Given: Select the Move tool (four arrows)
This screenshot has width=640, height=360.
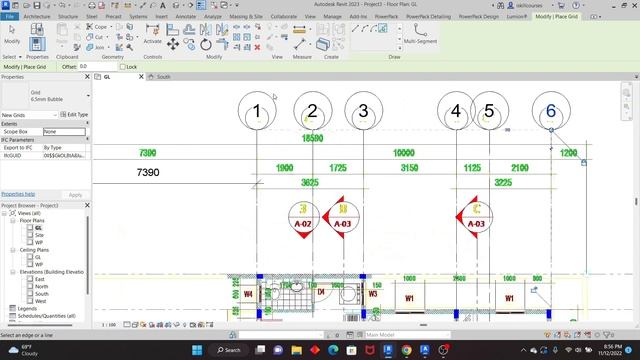Looking at the screenshot, I should coord(173,44).
